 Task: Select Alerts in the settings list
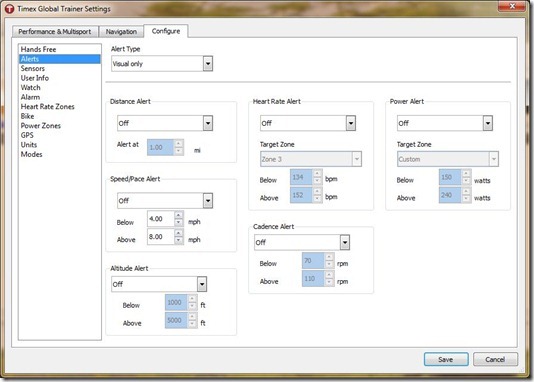pyautogui.click(x=60, y=59)
